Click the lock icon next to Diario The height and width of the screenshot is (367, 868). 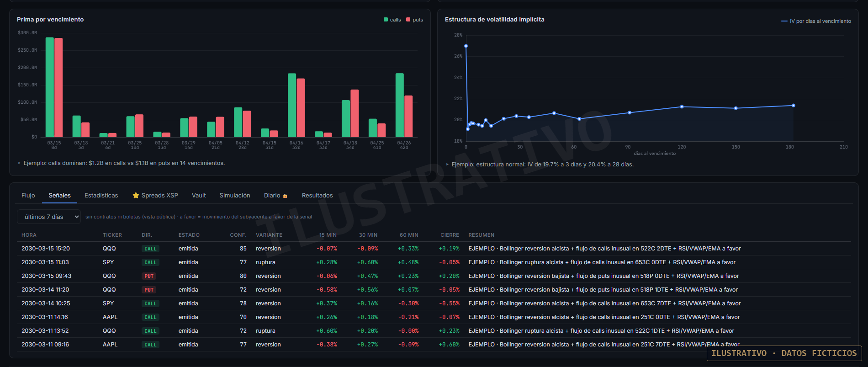[x=285, y=196]
